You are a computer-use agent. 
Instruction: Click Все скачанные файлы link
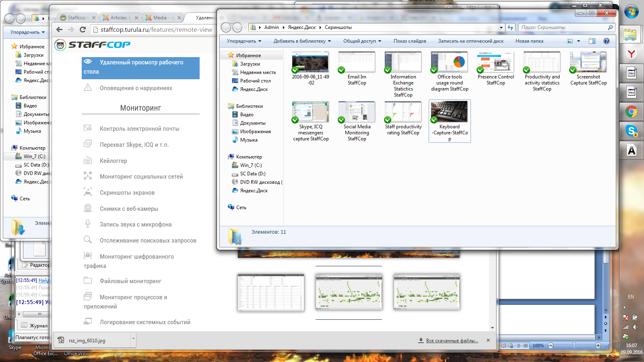click(452, 341)
